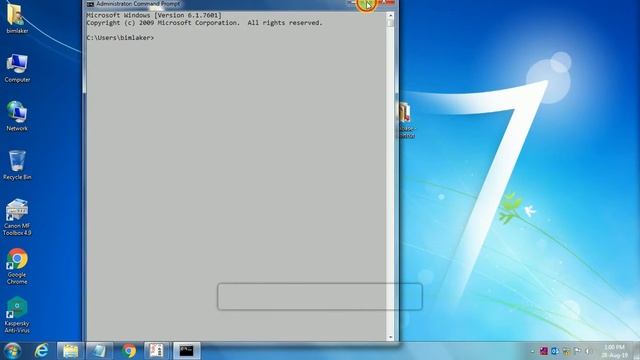Select the Network desktop icon
This screenshot has width=640, height=360.
coord(17,116)
